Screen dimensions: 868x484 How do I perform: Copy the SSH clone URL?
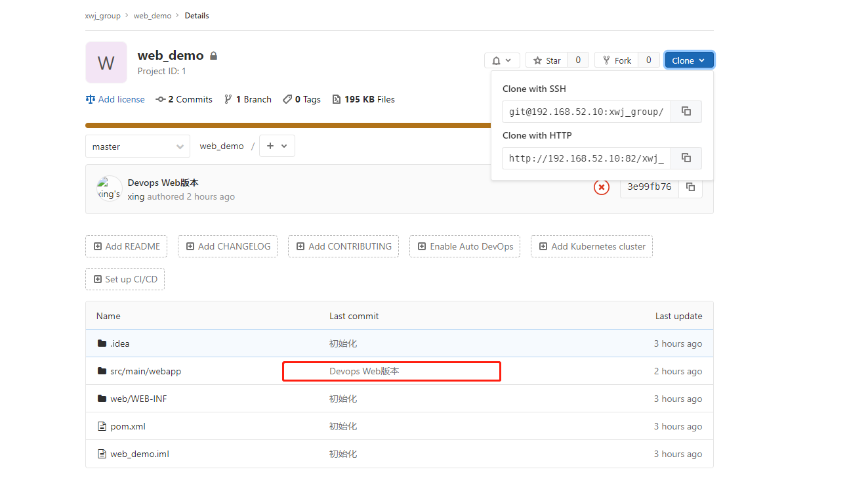(686, 112)
